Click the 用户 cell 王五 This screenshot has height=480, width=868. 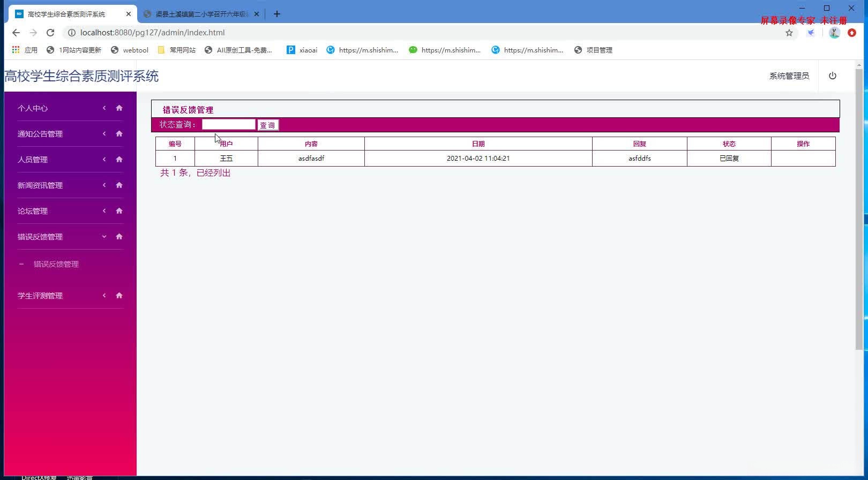(226, 159)
